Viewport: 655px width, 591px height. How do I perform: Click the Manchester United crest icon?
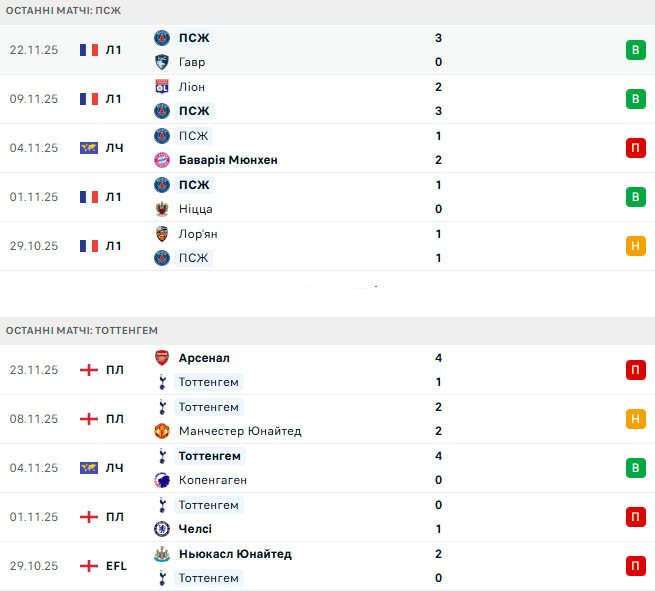162,431
